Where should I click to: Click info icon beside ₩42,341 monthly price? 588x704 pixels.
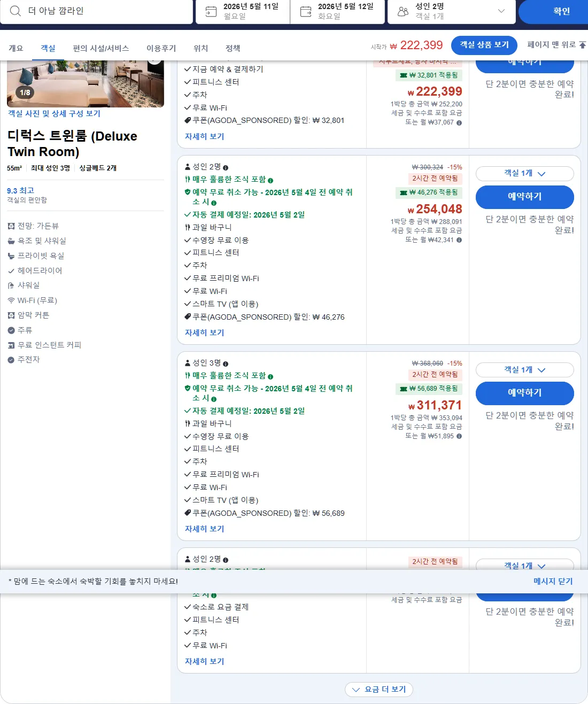click(x=459, y=240)
